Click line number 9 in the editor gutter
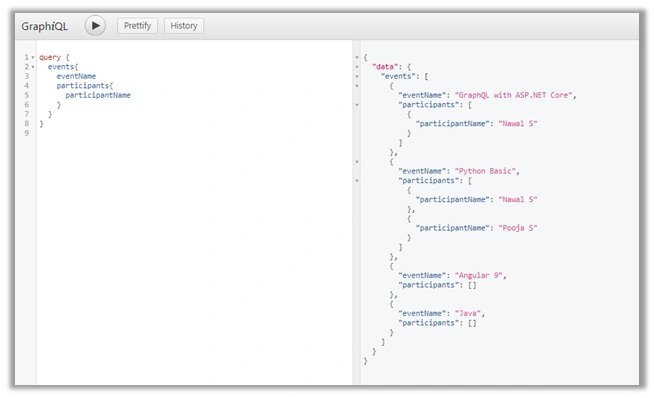 pos(27,133)
